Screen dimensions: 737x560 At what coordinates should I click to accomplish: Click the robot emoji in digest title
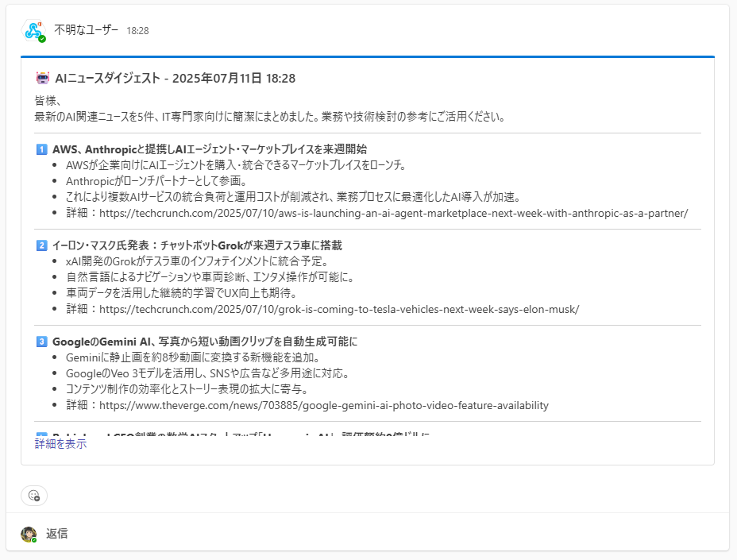click(43, 78)
